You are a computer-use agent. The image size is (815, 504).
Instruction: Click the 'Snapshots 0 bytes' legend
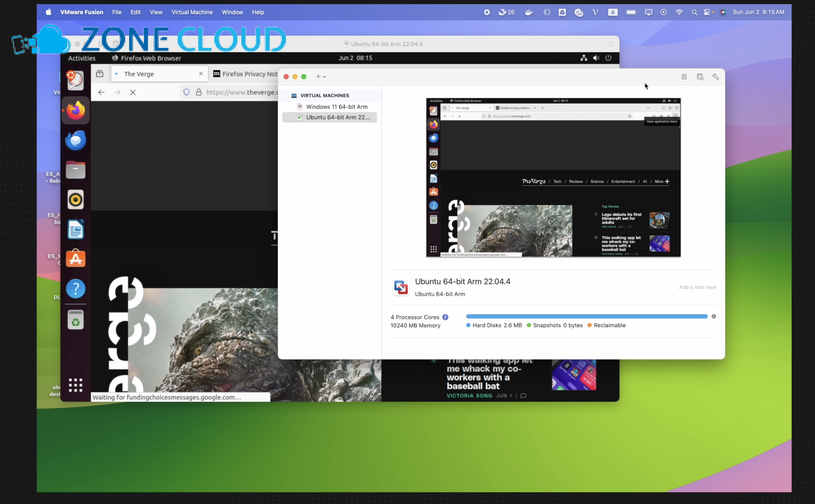[555, 325]
